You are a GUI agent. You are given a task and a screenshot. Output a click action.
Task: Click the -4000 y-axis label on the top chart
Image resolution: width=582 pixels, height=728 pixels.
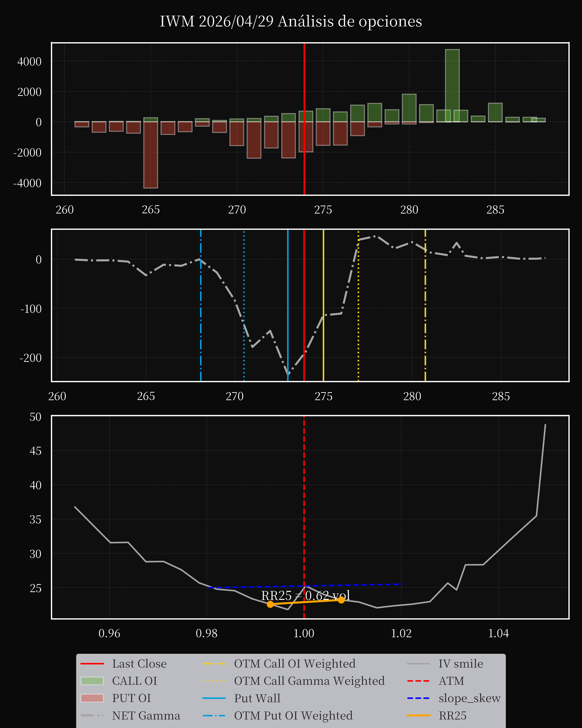point(27,183)
